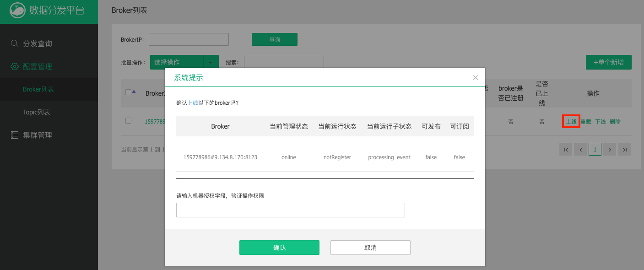Click the +单个新增 button
The height and width of the screenshot is (270, 644).
pos(608,62)
